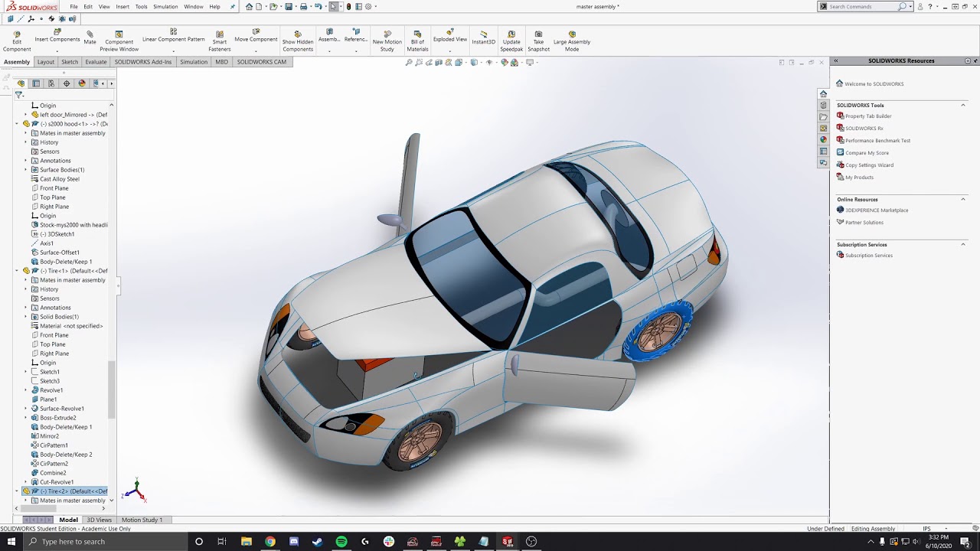
Task: Toggle Large Assembly Mode
Action: click(571, 41)
